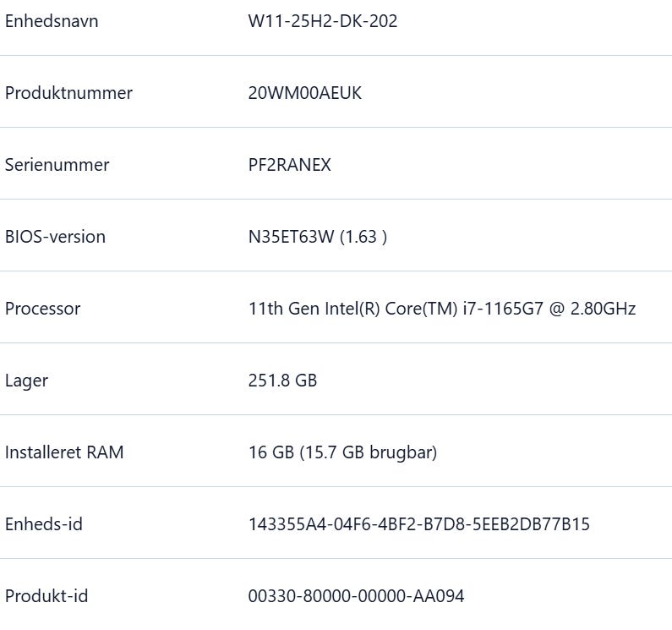Select the device name W11-25H2-DK-202
672x630 pixels.
[323, 21]
